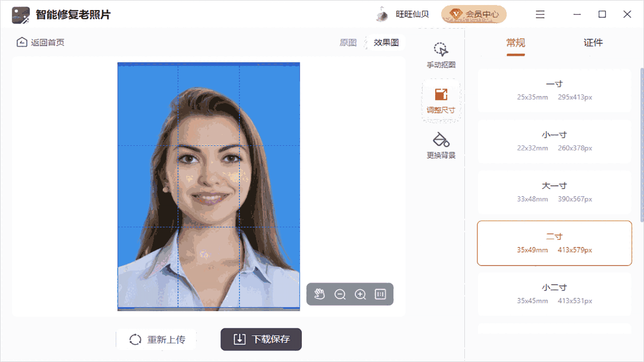Switch to the 证件 tab
The width and height of the screenshot is (644, 362).
point(593,42)
